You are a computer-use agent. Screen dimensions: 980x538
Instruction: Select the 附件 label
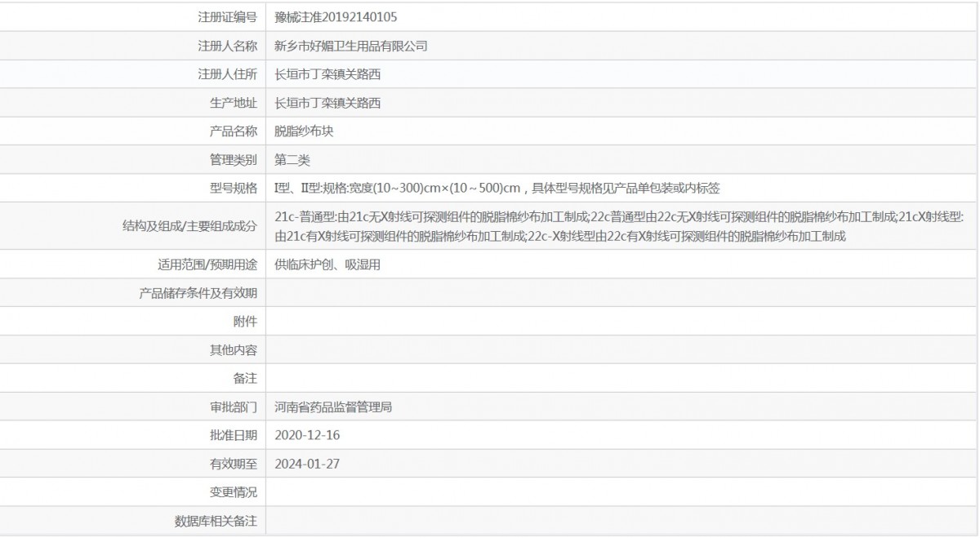pyautogui.click(x=245, y=322)
